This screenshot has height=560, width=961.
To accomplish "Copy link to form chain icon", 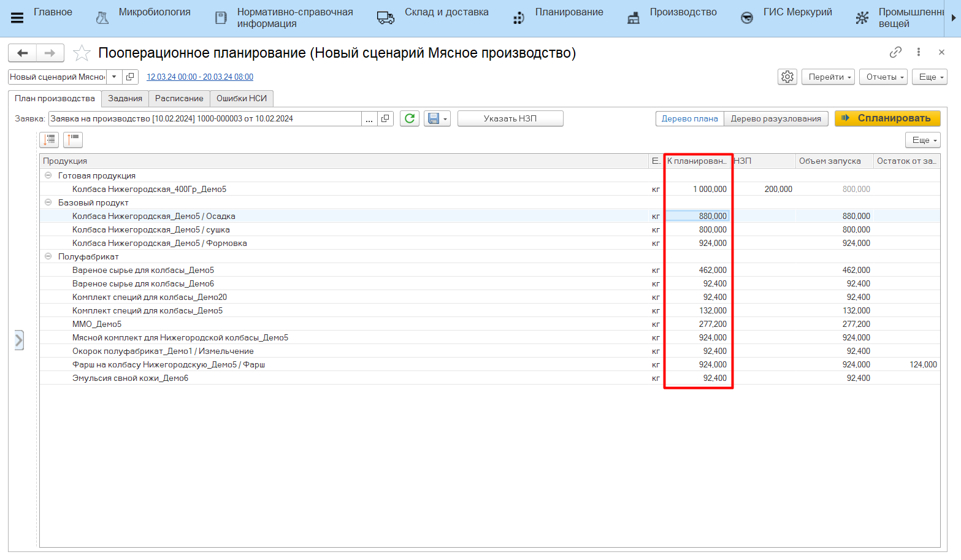I will click(895, 52).
